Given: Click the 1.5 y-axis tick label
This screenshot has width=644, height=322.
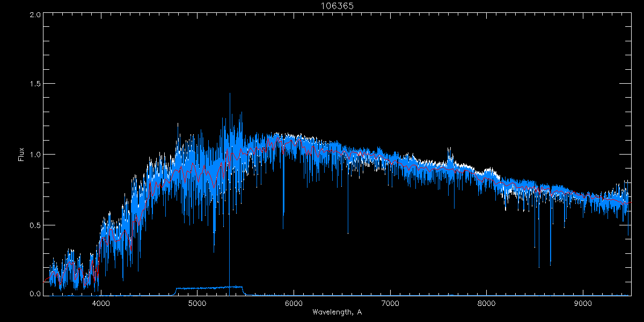Looking at the screenshot, I should pyautogui.click(x=35, y=84).
